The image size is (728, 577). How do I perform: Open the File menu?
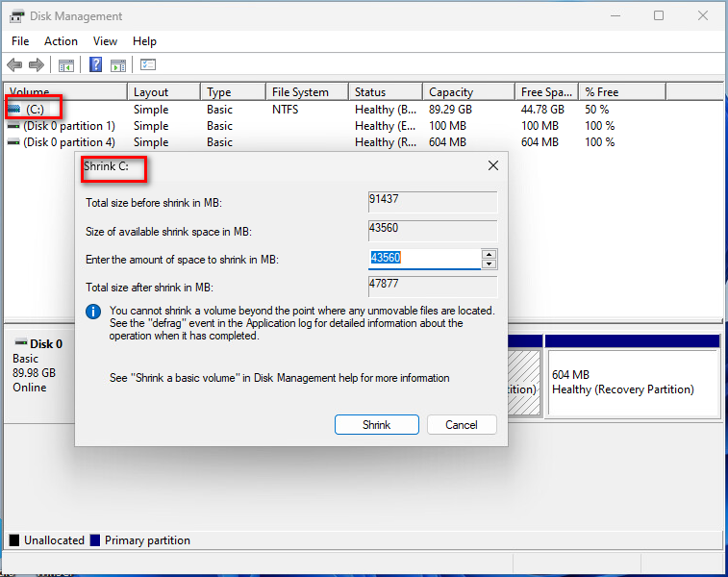coord(20,41)
